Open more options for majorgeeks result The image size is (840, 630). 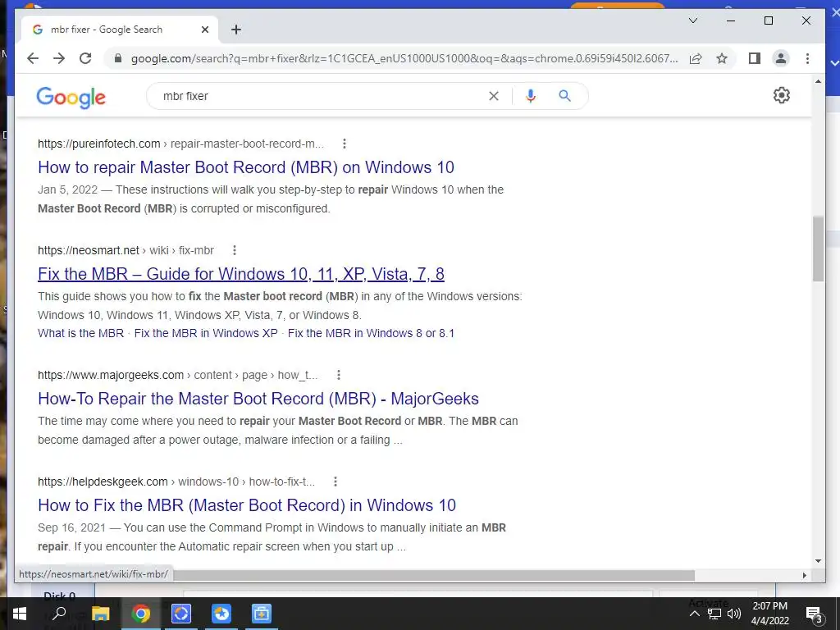[x=338, y=375]
